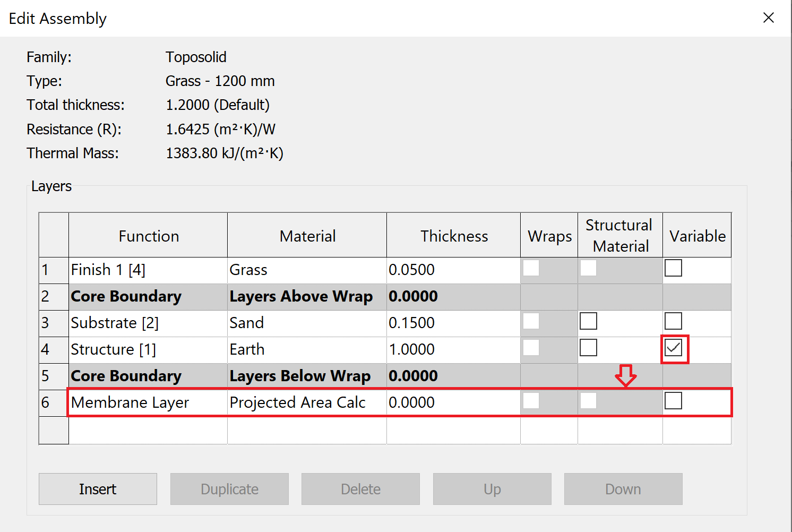Check Structural Material for the Earth layer
792x532 pixels.
(x=588, y=347)
